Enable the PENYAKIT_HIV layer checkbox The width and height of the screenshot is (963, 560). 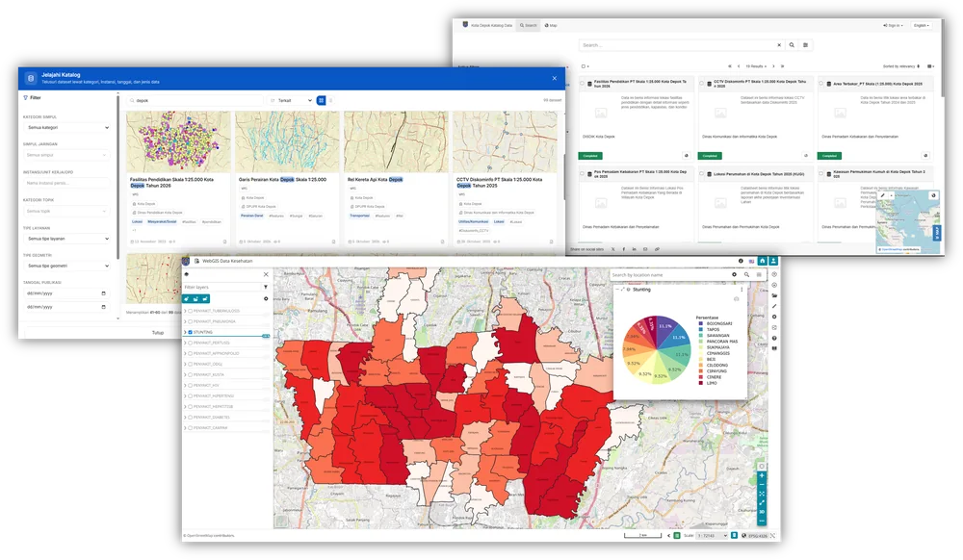point(191,385)
